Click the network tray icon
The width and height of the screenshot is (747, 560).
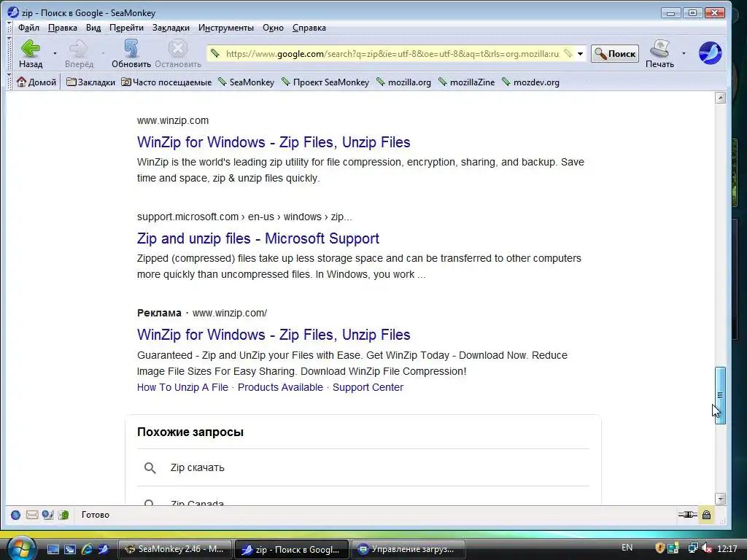click(x=693, y=548)
